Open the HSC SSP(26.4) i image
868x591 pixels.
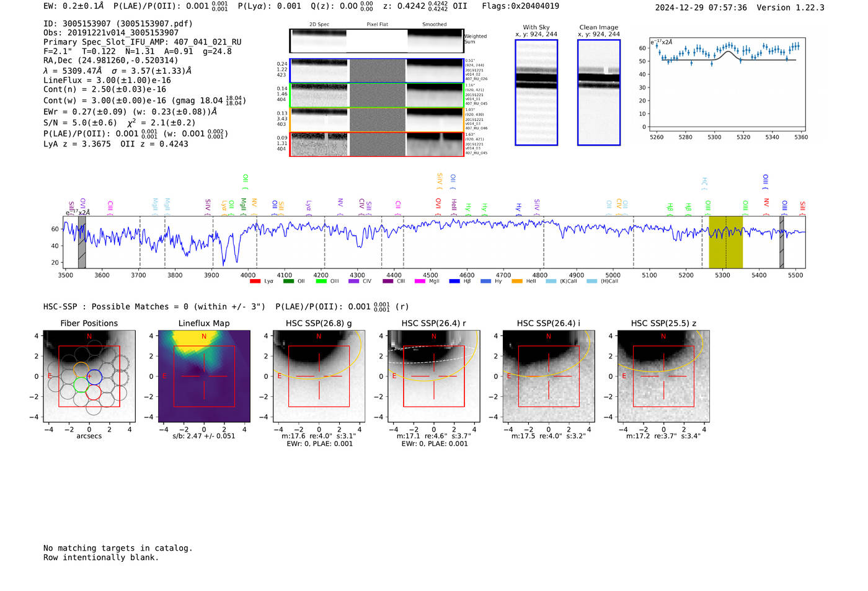[x=549, y=376]
